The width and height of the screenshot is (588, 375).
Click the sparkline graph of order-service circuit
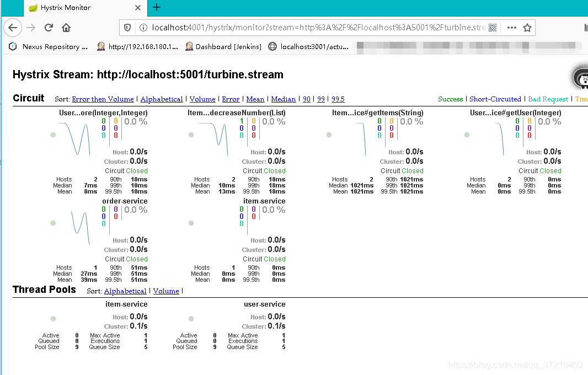[80, 227]
